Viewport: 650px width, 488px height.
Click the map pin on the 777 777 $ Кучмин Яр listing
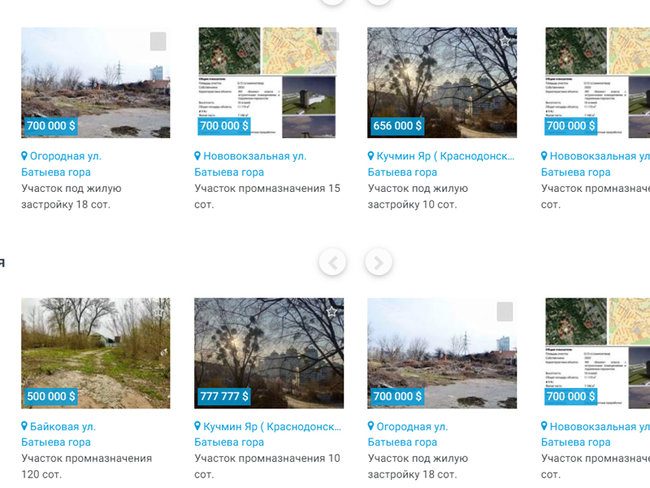[198, 426]
